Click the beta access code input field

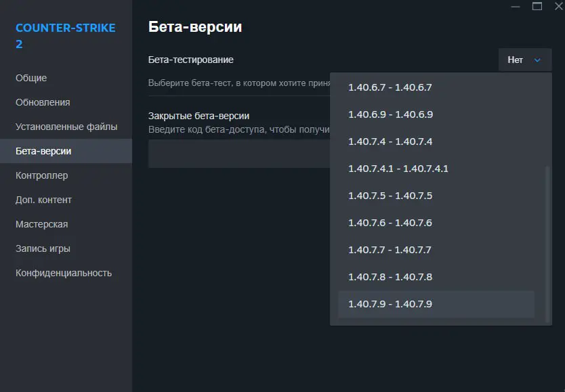point(239,154)
